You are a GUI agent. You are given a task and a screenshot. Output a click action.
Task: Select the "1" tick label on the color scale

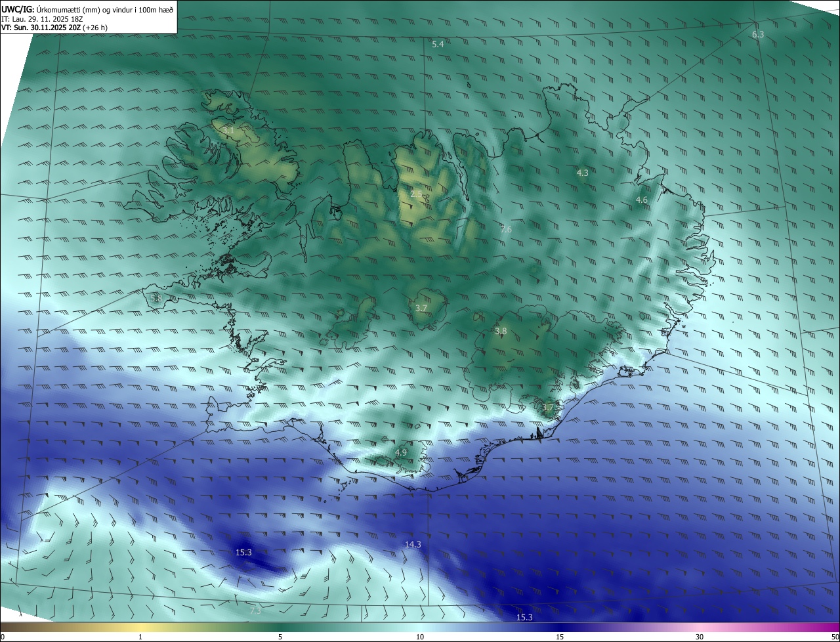click(x=140, y=637)
